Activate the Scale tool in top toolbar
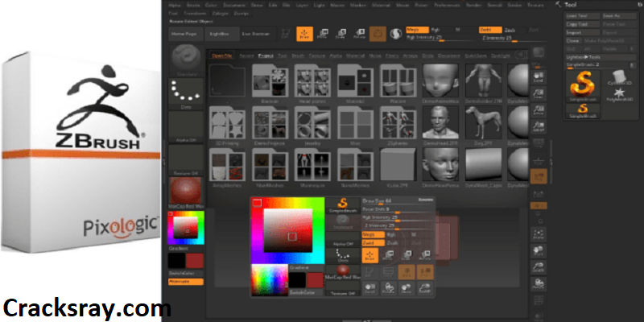 (341, 34)
